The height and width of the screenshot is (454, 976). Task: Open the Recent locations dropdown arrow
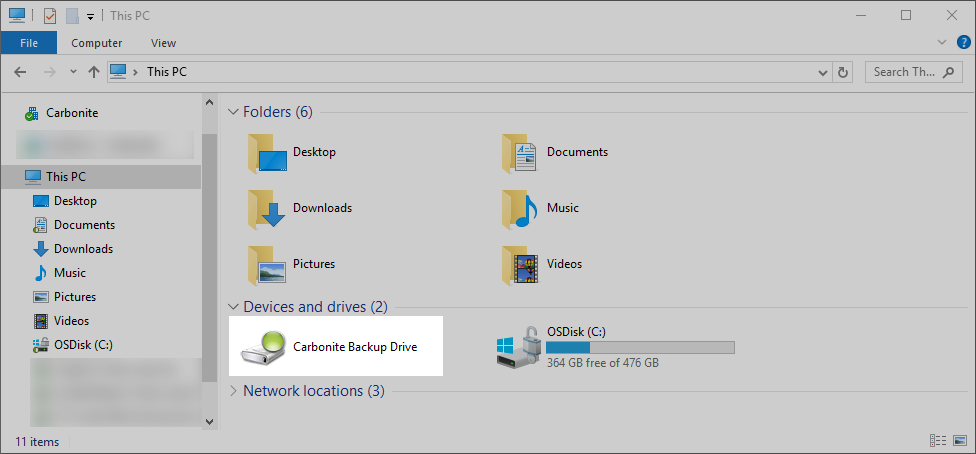point(73,72)
